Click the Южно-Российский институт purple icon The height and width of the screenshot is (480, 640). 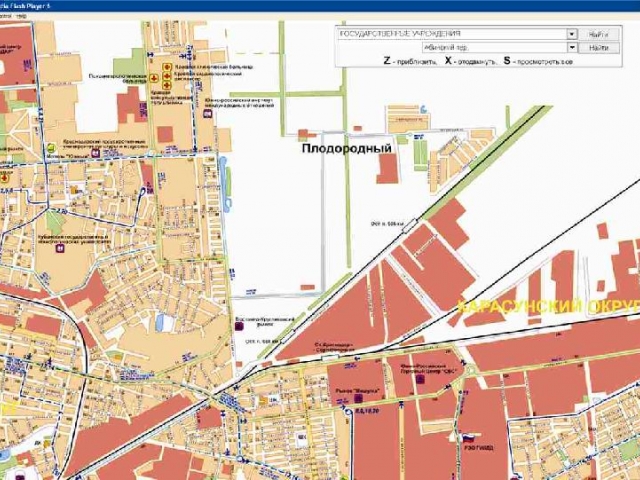click(x=207, y=114)
